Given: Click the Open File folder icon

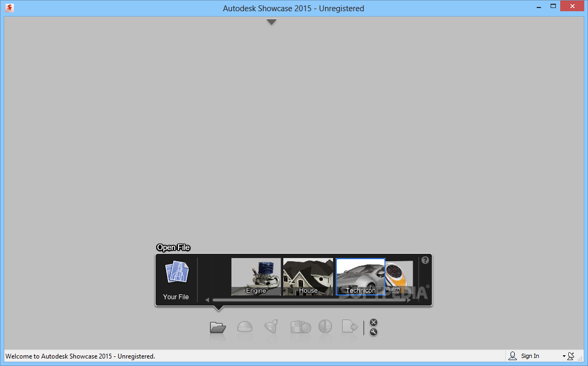Looking at the screenshot, I should [218, 327].
